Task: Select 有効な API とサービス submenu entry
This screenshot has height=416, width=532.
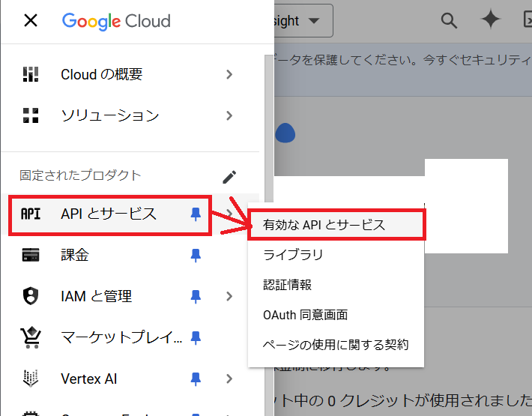Action: [x=336, y=225]
